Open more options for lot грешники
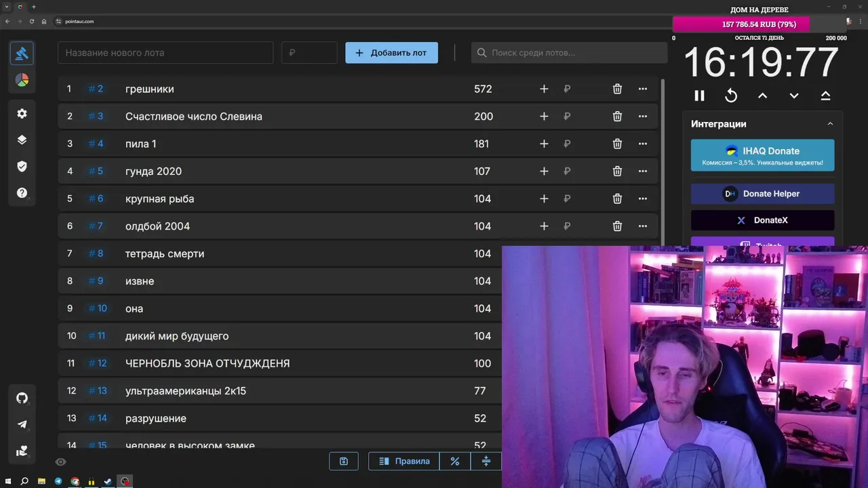Screen dimensions: 868x488 (643, 89)
